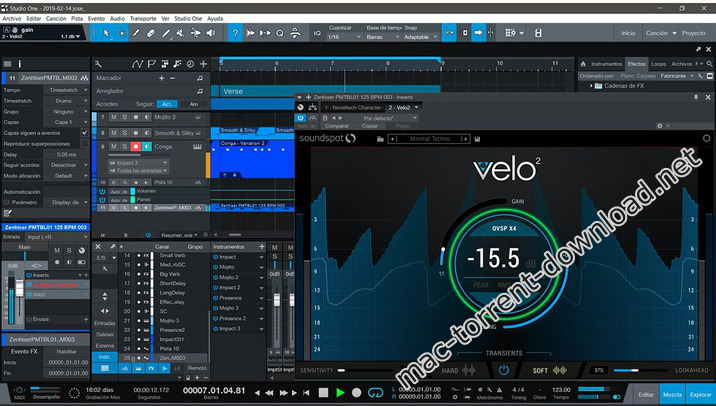
Task: Click the green Play button
Action: pyautogui.click(x=340, y=393)
